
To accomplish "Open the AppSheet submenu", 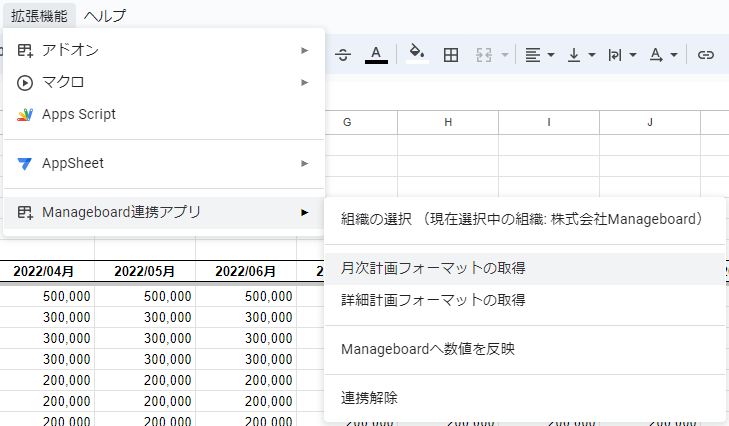I will [x=163, y=164].
